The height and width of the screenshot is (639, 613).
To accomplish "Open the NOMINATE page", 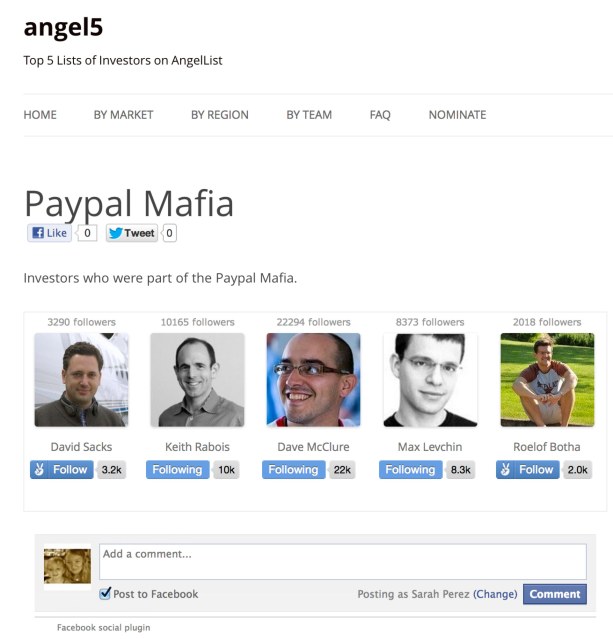I will point(457,115).
